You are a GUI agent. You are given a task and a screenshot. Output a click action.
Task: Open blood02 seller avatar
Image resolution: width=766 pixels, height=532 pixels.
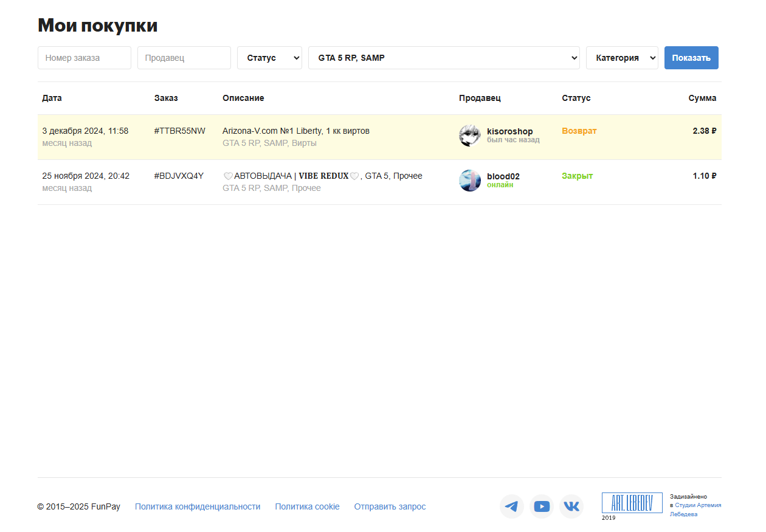pyautogui.click(x=470, y=181)
